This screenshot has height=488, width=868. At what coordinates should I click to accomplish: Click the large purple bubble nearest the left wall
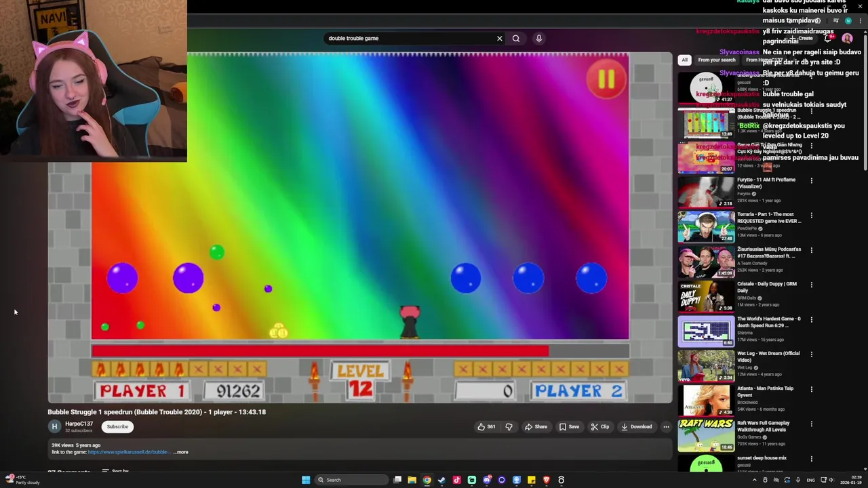pos(123,279)
